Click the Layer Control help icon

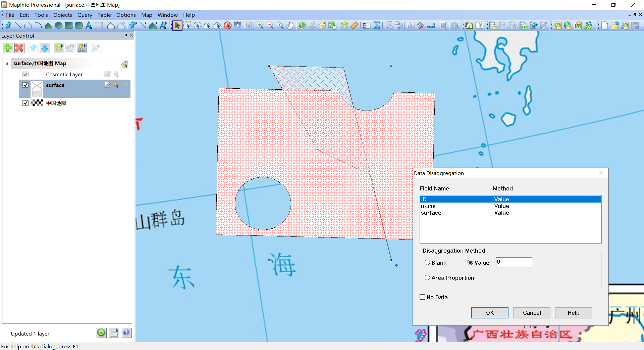(126, 333)
